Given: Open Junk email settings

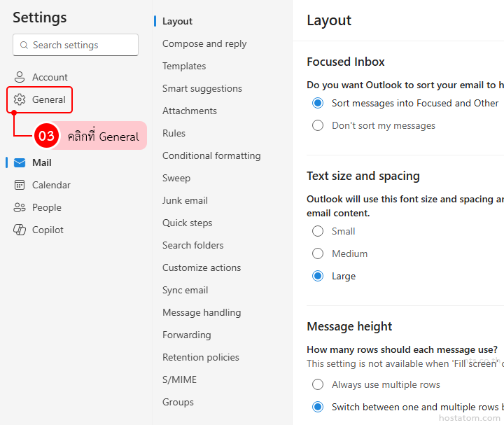Looking at the screenshot, I should coord(185,200).
